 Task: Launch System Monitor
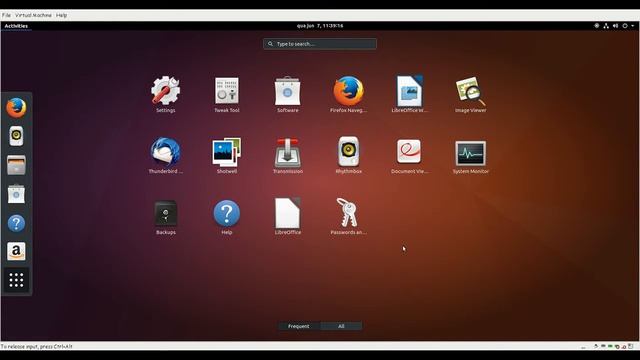pos(470,153)
